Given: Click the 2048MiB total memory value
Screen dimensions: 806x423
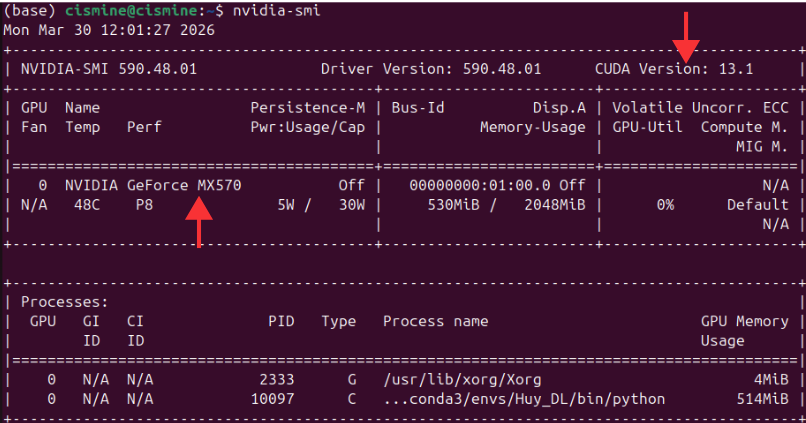Looking at the screenshot, I should tap(555, 204).
